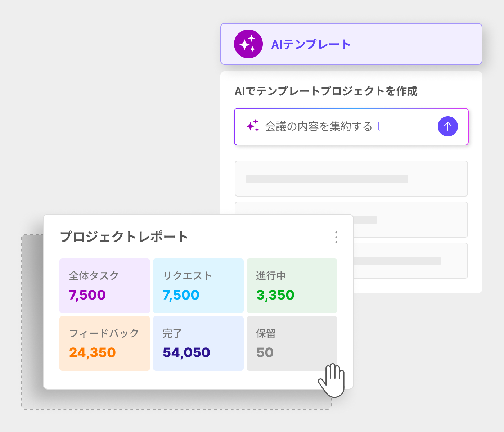The width and height of the screenshot is (504, 432).
Task: Choose the second template suggestion placeholder
Action: coord(410,220)
